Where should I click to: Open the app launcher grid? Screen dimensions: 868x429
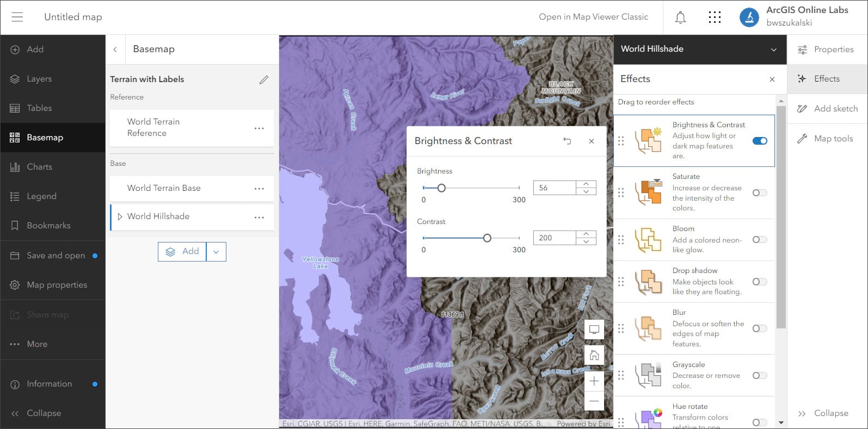(x=715, y=17)
